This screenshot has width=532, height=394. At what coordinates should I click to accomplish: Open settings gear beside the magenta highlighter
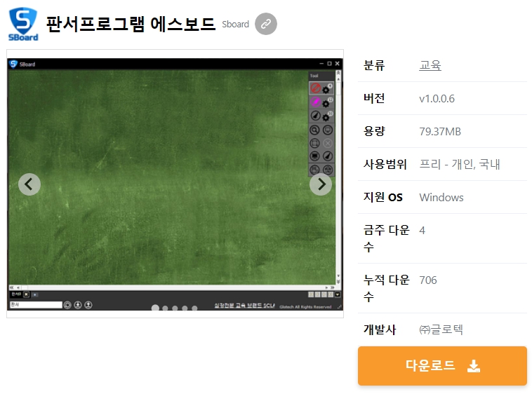(x=326, y=103)
